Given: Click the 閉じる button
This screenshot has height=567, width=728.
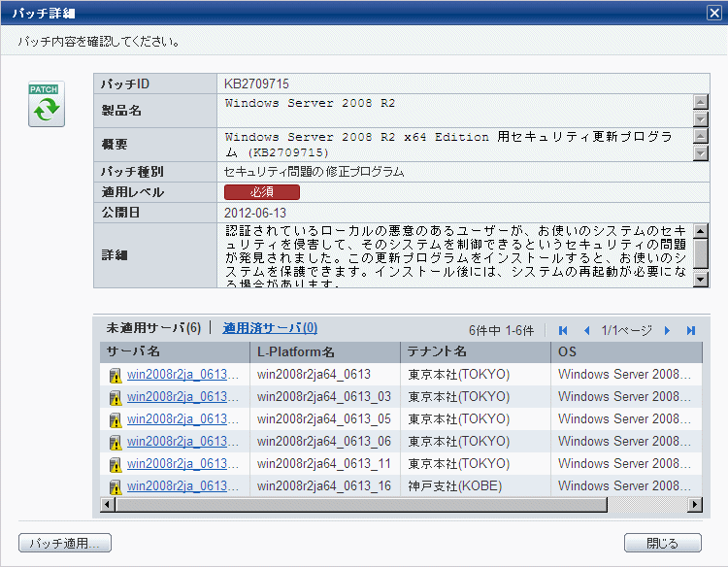Looking at the screenshot, I should pyautogui.click(x=663, y=543).
